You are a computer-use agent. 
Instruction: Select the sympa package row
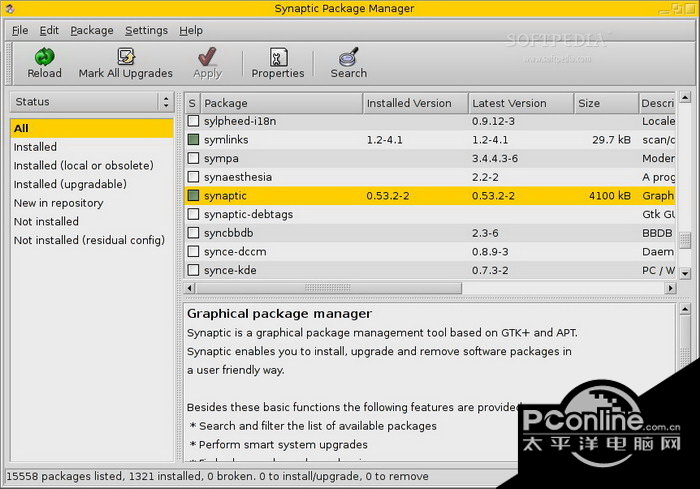430,159
